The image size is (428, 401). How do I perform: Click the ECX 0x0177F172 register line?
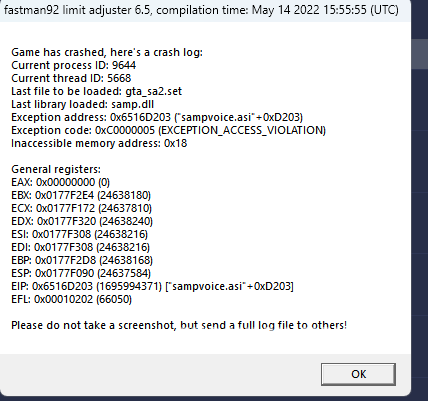point(82,208)
